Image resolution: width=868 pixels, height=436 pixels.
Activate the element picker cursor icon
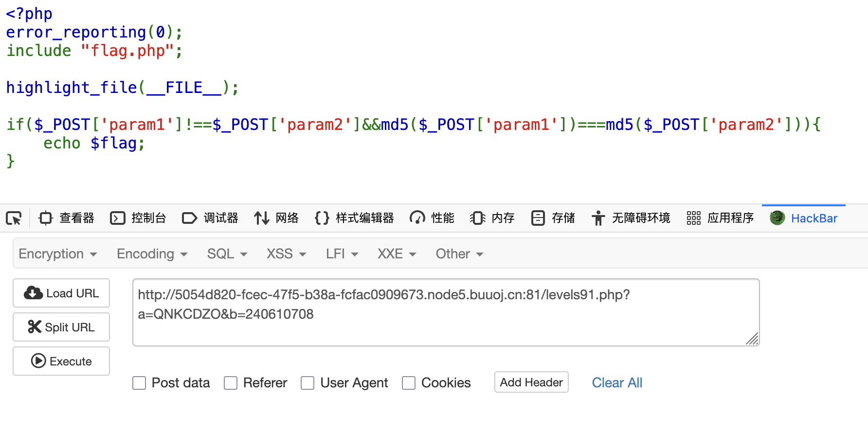tap(14, 218)
